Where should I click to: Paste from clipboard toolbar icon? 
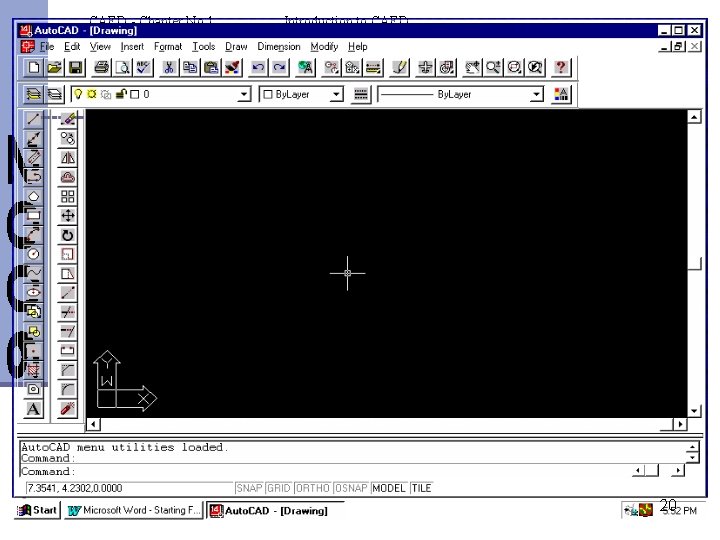coord(211,68)
